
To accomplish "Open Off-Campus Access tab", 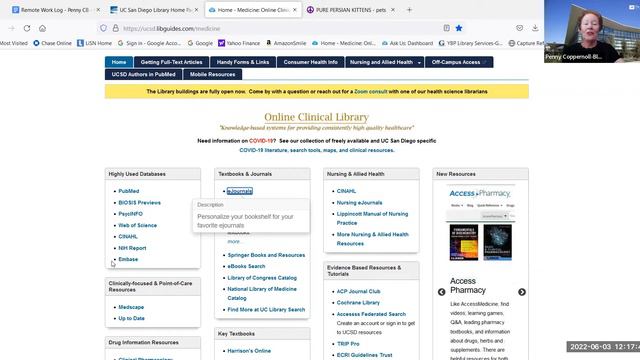I will (x=459, y=62).
